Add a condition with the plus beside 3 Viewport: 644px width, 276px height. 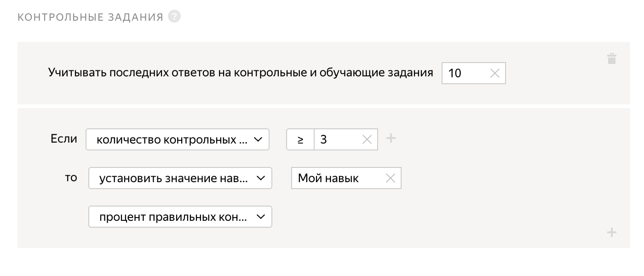[x=391, y=138]
